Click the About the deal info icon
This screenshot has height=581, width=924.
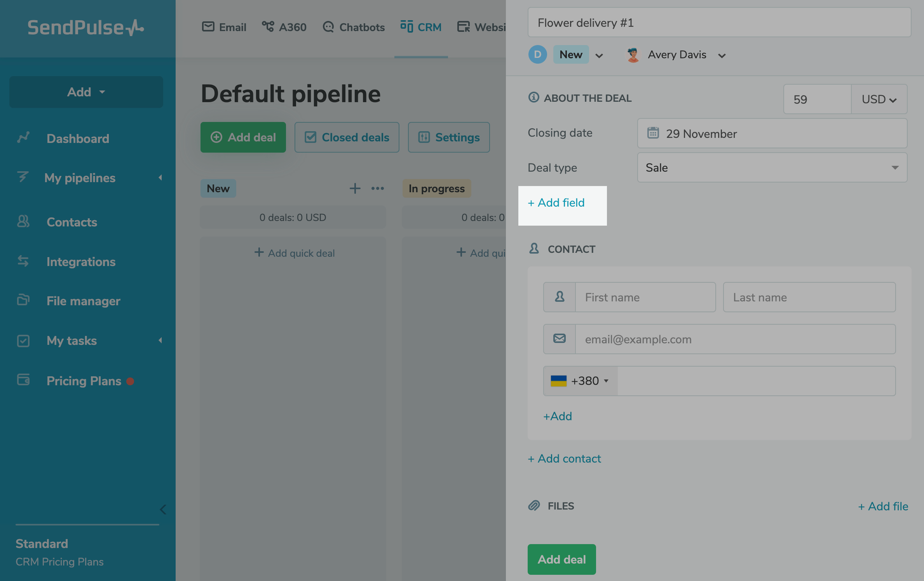click(x=534, y=97)
